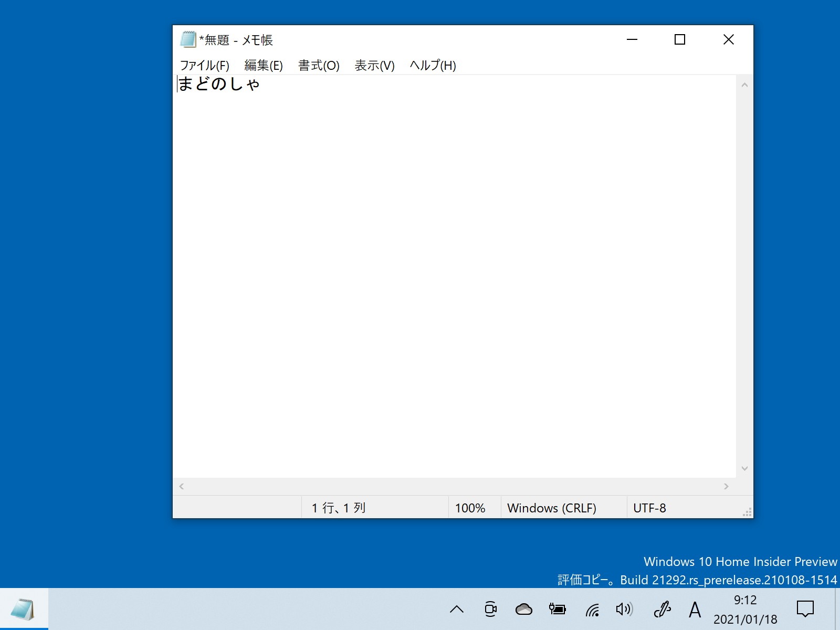Screen dimensions: 840x630
Task: Click the Windows (CRLF) status entry
Action: click(552, 508)
